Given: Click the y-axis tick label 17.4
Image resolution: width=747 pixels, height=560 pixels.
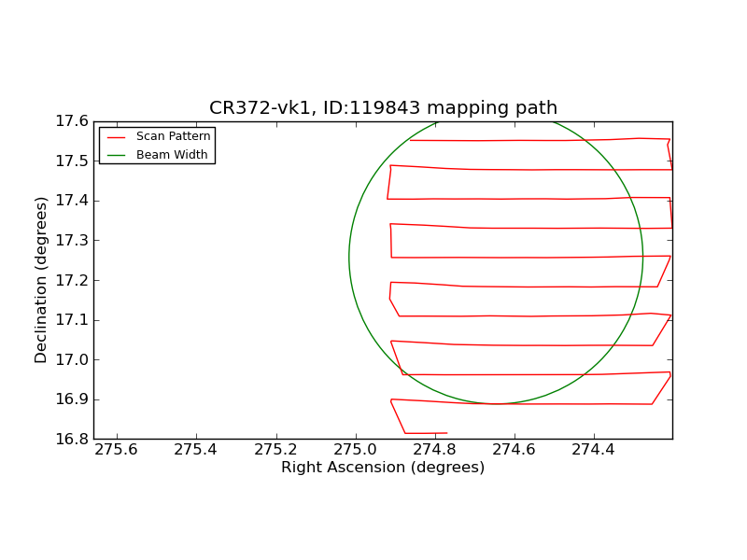Looking at the screenshot, I should point(72,201).
